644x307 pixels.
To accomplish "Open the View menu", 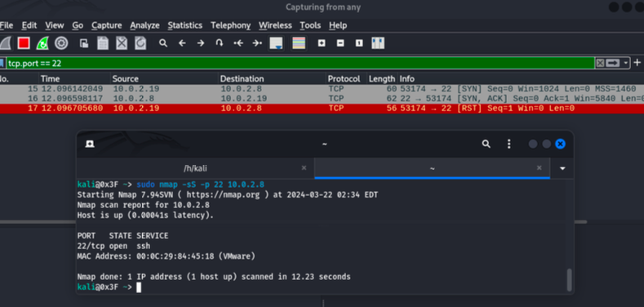I will [55, 25].
